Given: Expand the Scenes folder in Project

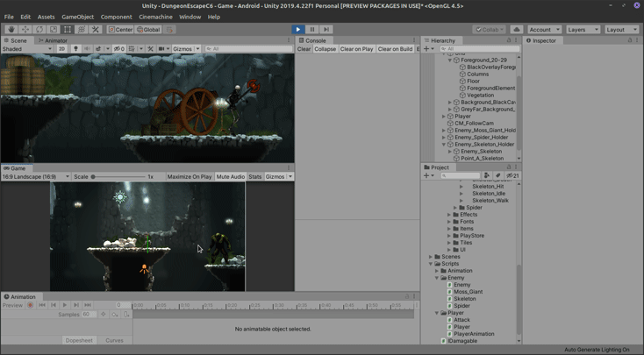Looking at the screenshot, I should click(x=431, y=257).
